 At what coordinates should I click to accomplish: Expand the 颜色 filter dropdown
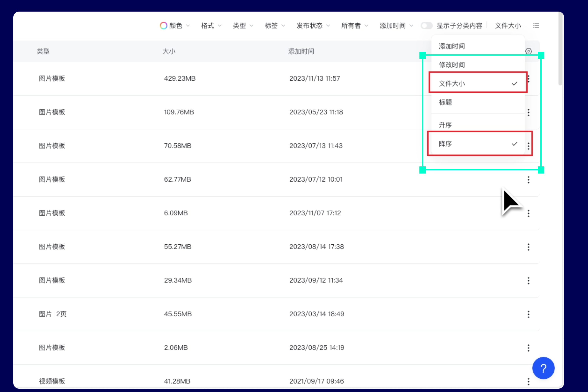(x=175, y=25)
